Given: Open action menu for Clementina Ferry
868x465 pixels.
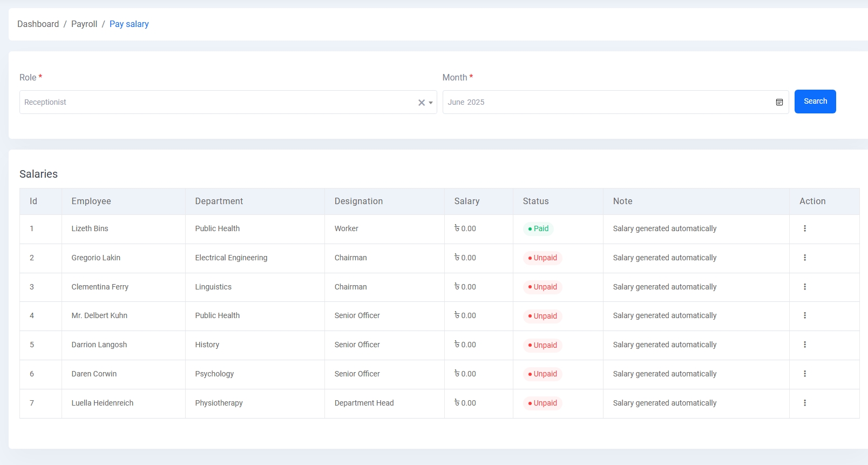Looking at the screenshot, I should pyautogui.click(x=804, y=287).
